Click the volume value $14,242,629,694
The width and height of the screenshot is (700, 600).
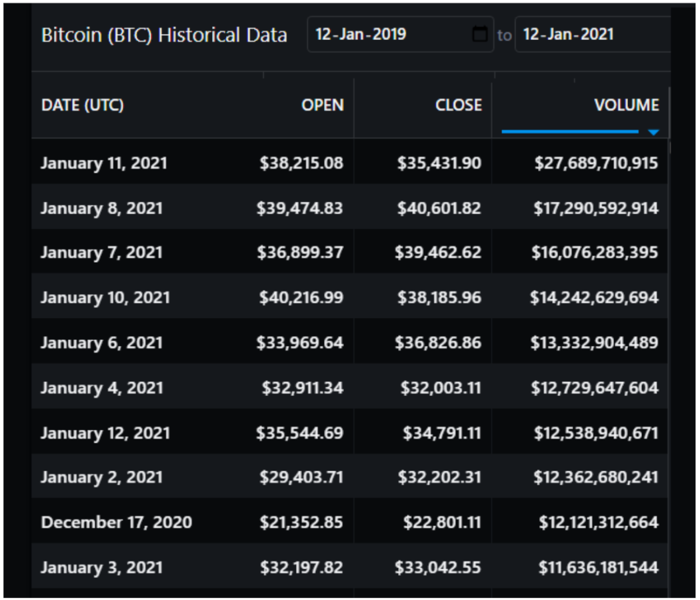pyautogui.click(x=594, y=297)
